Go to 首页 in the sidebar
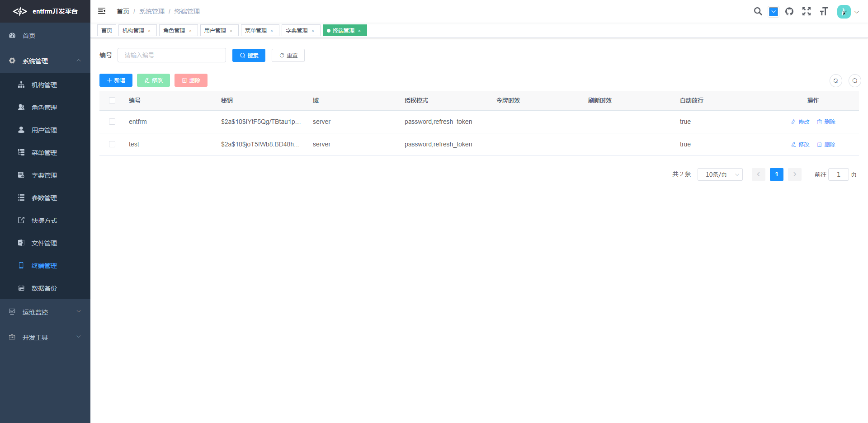Image resolution: width=868 pixels, height=423 pixels. (45, 35)
